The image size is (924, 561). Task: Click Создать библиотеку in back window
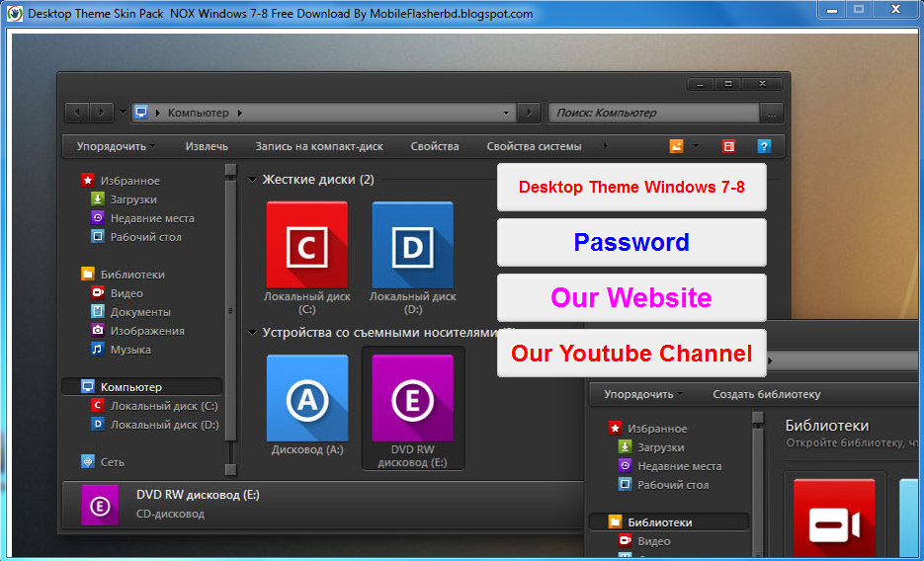[x=766, y=394]
